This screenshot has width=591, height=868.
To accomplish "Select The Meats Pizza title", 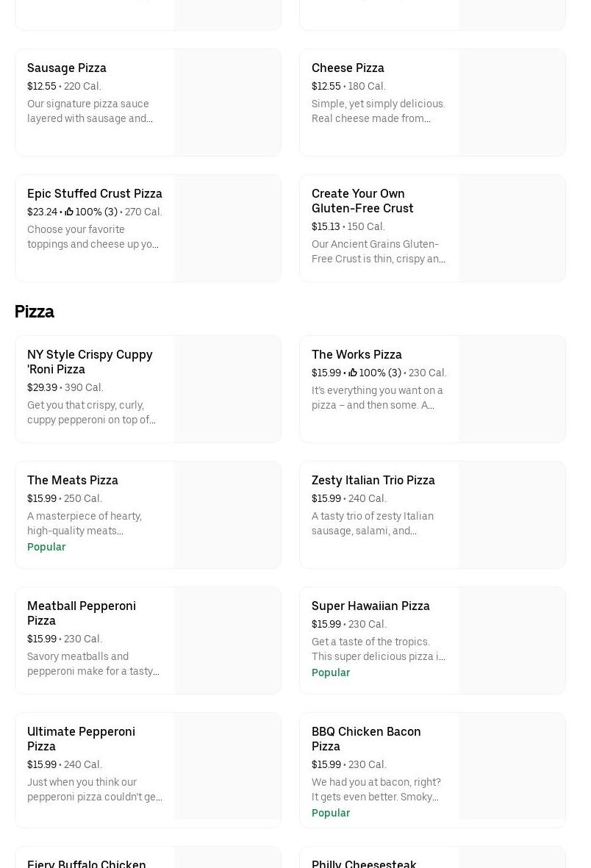I will [73, 481].
